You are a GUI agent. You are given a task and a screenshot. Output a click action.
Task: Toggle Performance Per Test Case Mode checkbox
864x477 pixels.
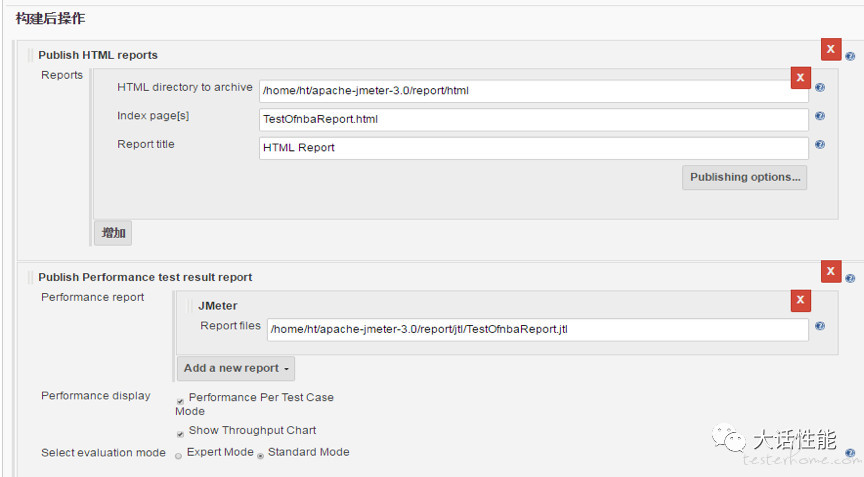[180, 402]
